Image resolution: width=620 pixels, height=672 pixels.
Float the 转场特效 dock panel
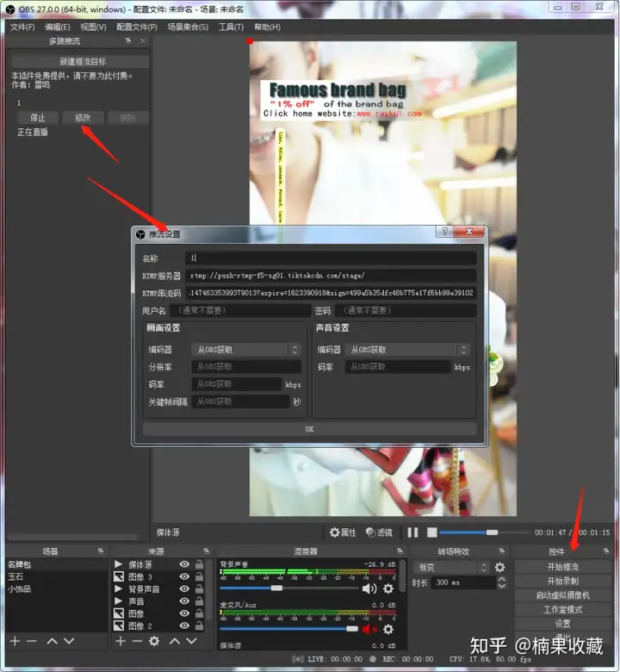pyautogui.click(x=502, y=551)
